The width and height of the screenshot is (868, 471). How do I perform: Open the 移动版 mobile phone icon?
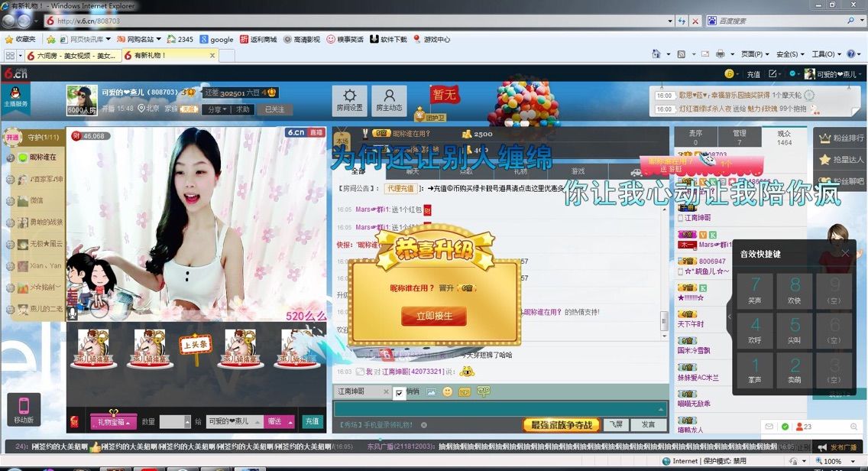[x=24, y=410]
